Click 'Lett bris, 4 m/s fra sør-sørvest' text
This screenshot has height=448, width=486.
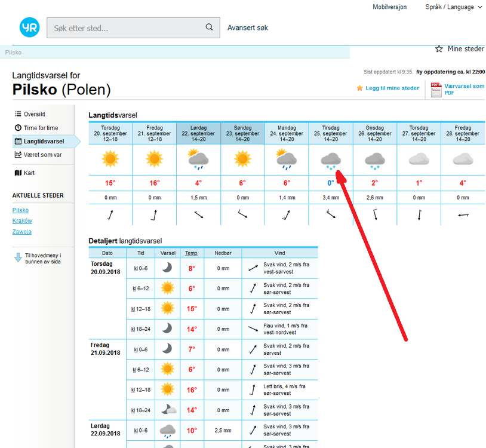tap(285, 389)
